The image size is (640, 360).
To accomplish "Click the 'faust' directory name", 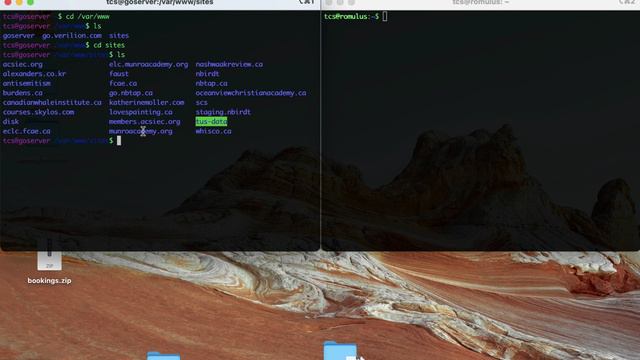I will pos(119,73).
